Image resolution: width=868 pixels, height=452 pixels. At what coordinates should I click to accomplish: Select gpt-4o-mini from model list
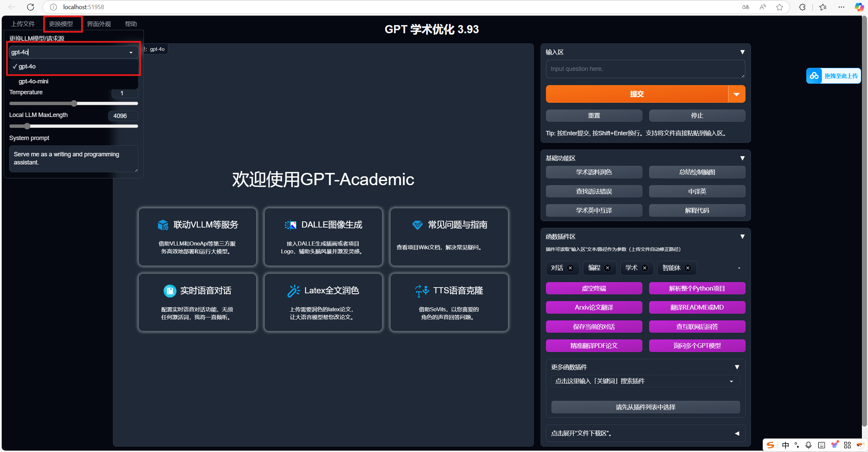(x=33, y=81)
